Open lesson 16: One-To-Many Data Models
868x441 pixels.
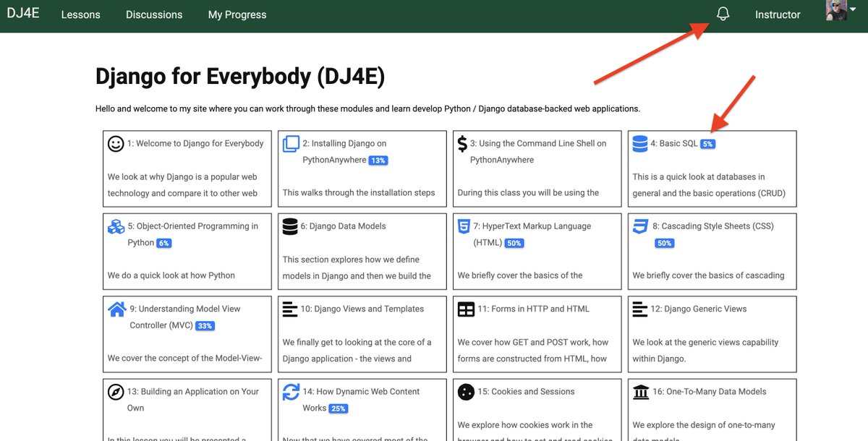click(x=709, y=391)
